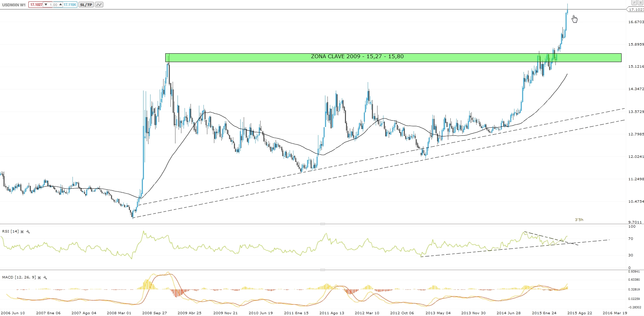Image resolution: width=644 pixels, height=316 pixels.
Task: Click the 12.0241 price axis label
Action: click(x=636, y=157)
